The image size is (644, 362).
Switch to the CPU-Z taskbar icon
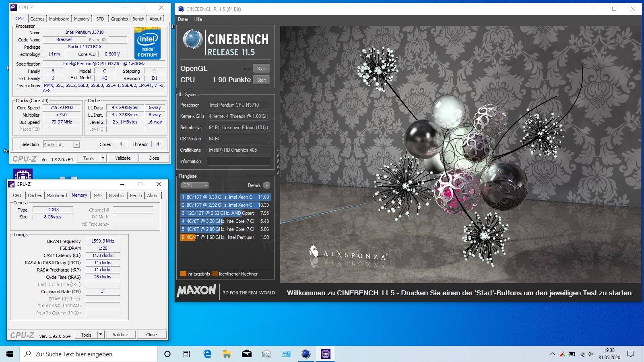[326, 354]
